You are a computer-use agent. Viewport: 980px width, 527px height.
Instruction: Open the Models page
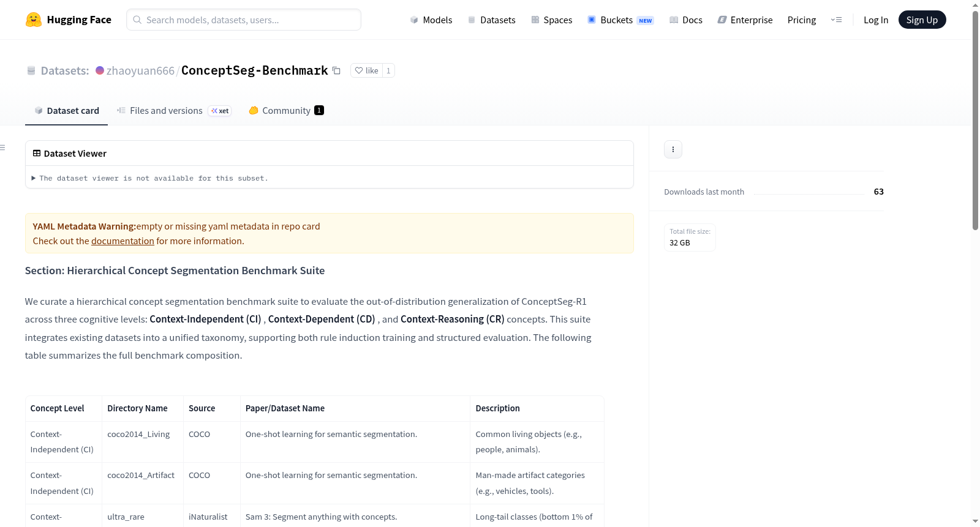pos(431,20)
